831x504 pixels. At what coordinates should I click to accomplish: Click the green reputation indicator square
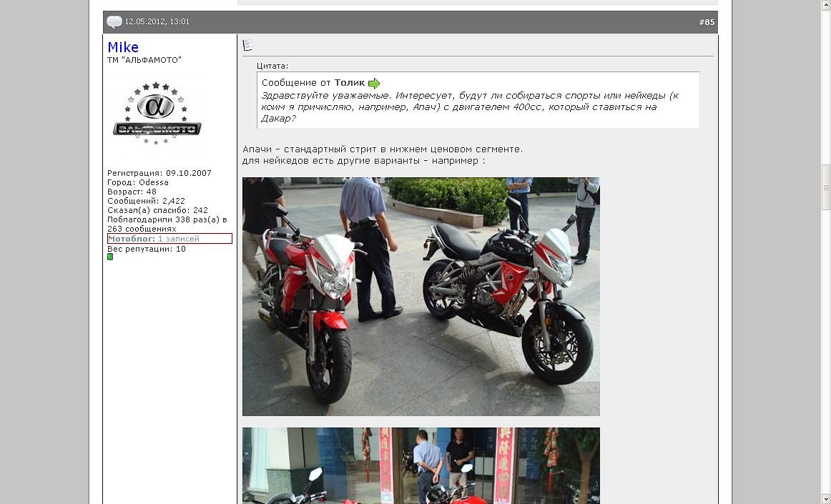pos(110,257)
